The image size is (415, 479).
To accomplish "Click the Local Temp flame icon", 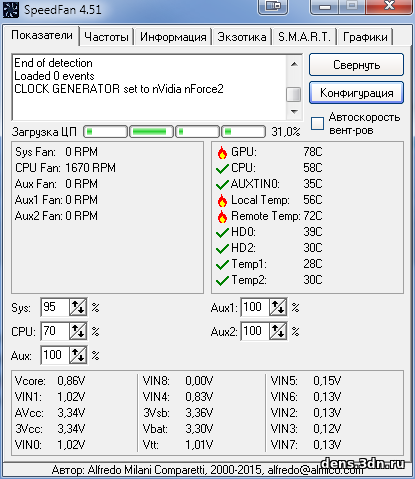I will coord(222,200).
